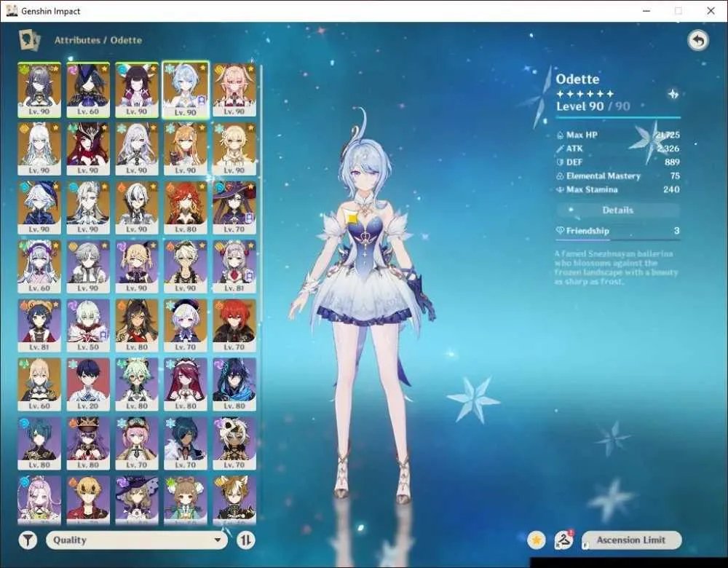Click the Friendship progress bar
Viewport: 728px width, 568px height.
(618, 240)
